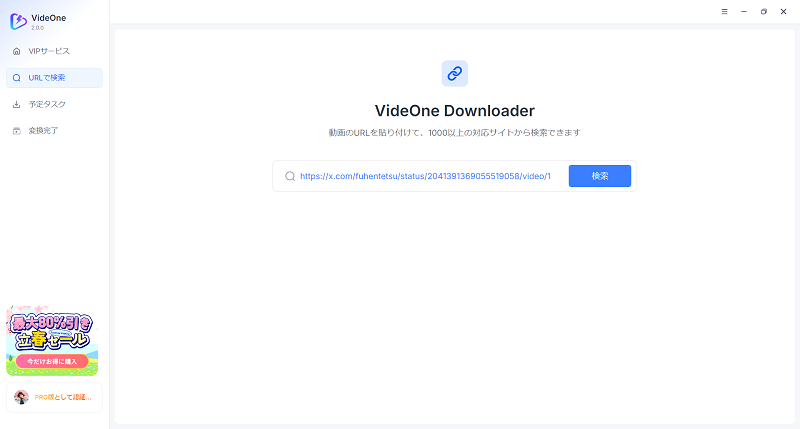Image resolution: width=800 pixels, height=429 pixels.
Task: Click 今だけお得に購入 pink button
Action: point(52,361)
